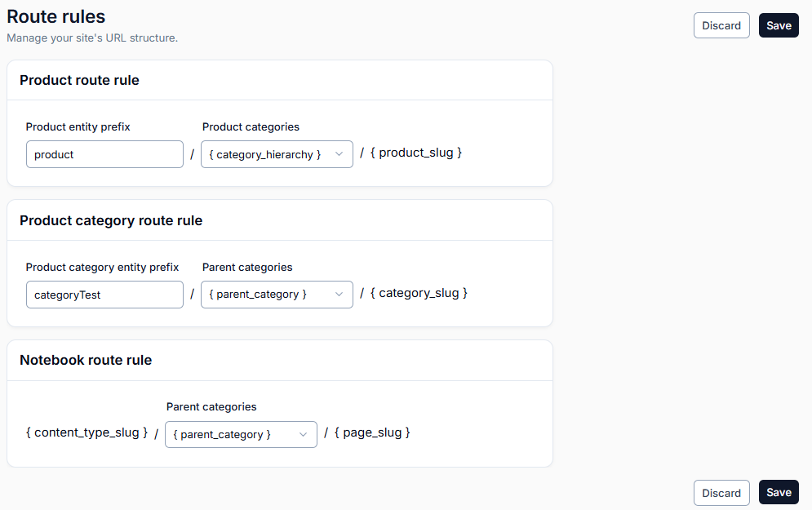The height and width of the screenshot is (510, 812).
Task: Focus the Product entity prefix input
Action: 104,154
